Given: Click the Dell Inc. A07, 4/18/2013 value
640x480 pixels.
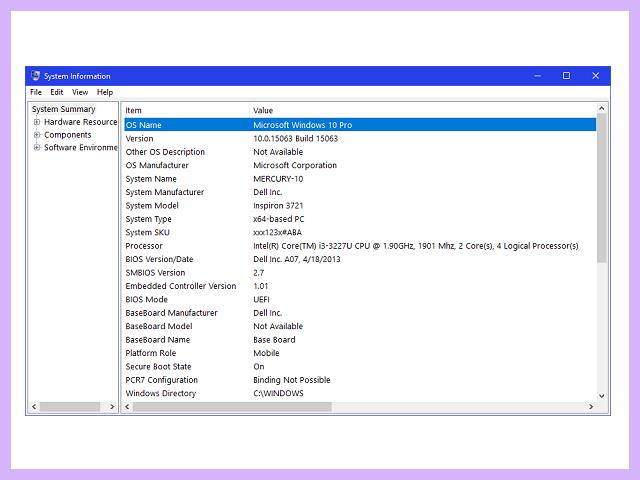Looking at the screenshot, I should 297,259.
